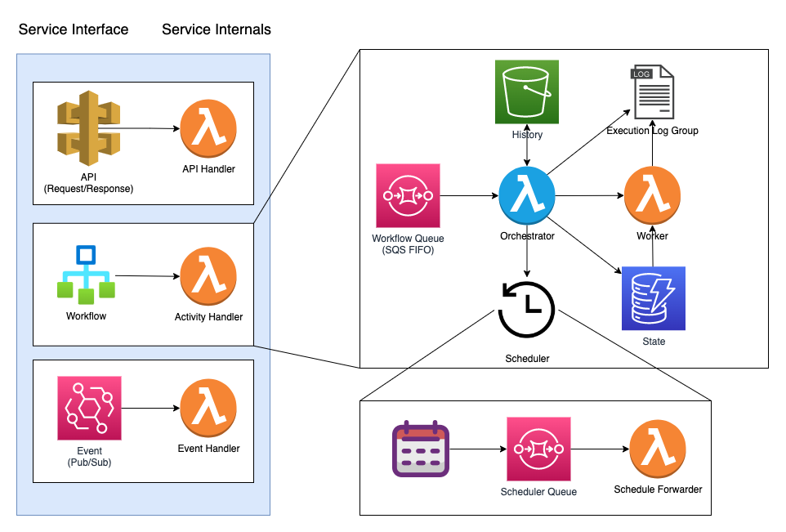This screenshot has height=532, width=786.
Task: Select the State DynamoDB icon
Action: pyautogui.click(x=653, y=298)
